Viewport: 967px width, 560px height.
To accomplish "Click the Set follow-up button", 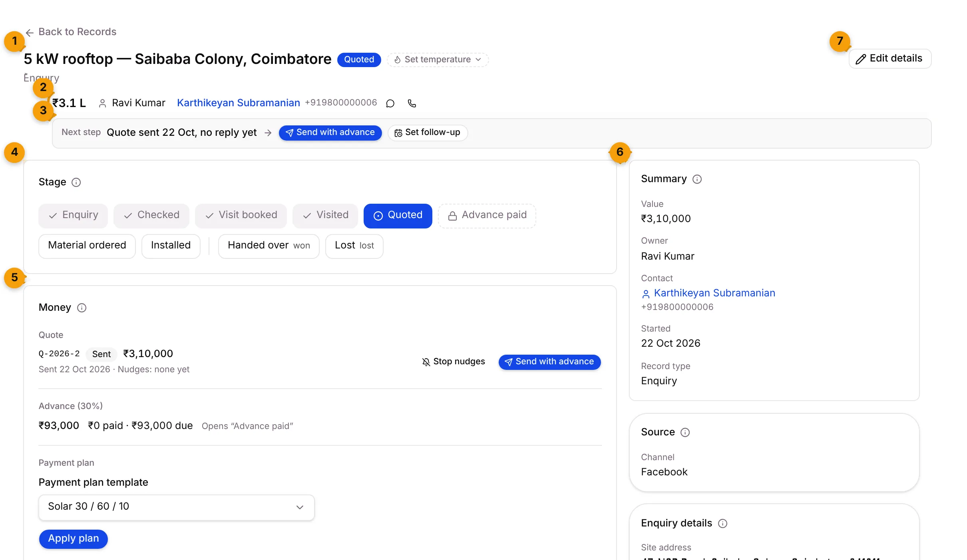I will [428, 133].
